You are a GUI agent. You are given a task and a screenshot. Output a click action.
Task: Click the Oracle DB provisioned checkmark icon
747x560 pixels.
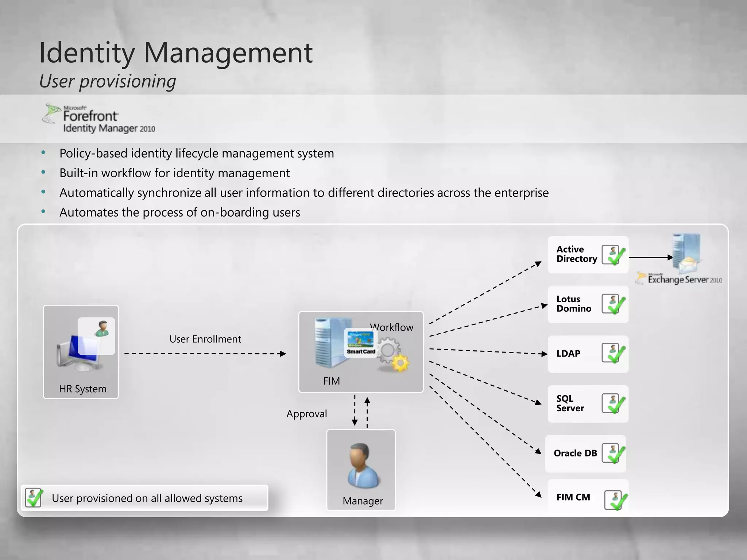pyautogui.click(x=614, y=453)
